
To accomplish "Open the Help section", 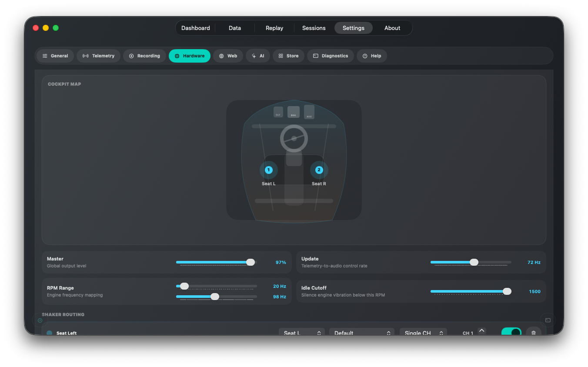I will click(x=372, y=56).
